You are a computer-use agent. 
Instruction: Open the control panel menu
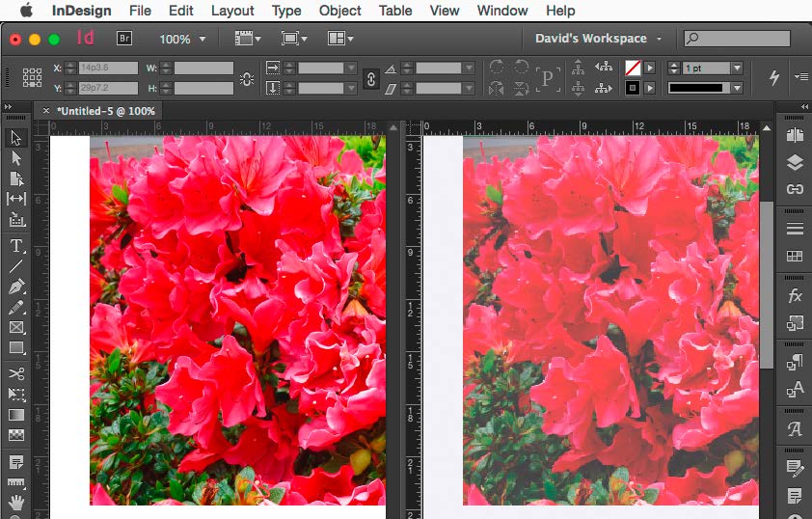coord(801,76)
